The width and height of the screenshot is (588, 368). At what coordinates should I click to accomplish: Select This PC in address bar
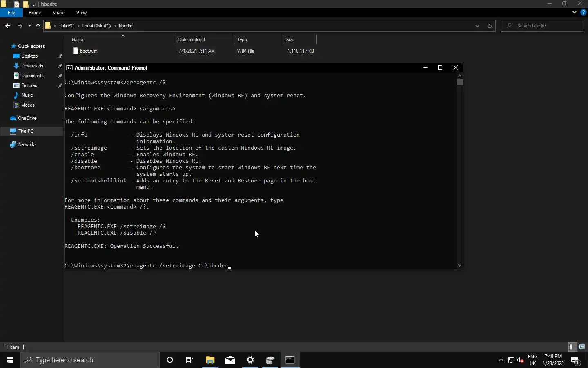[x=66, y=26]
